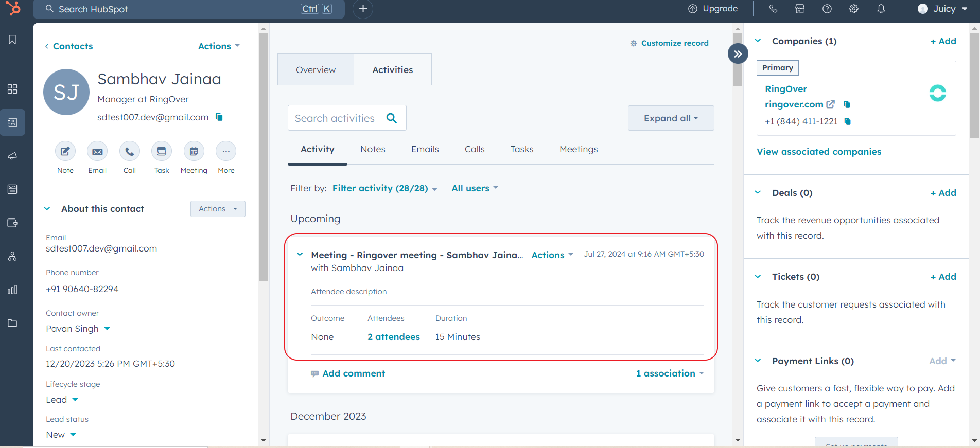The image size is (980, 448).
Task: Collapse the Payment Links section
Action: tap(758, 361)
